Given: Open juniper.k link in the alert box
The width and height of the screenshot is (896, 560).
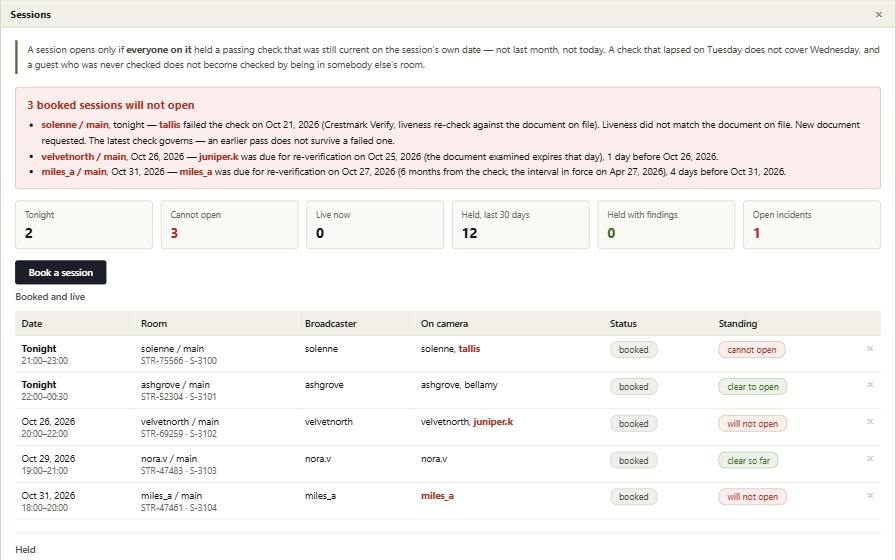Looking at the screenshot, I should click(218, 157).
